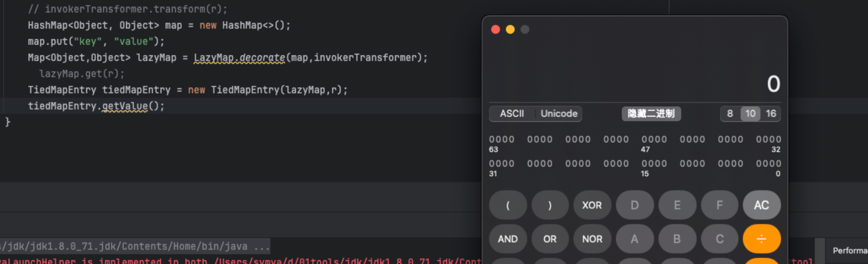Select base 8 octal mode
868x264 pixels.
pos(730,114)
